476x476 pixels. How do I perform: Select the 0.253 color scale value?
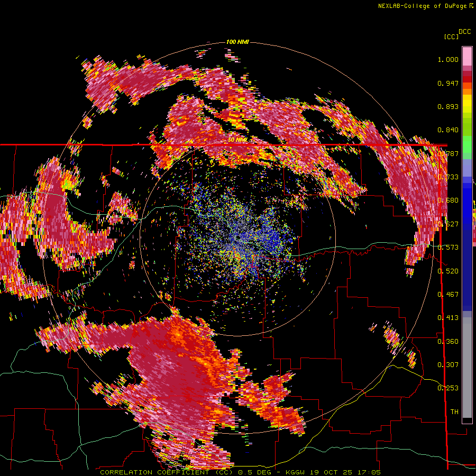448,388
